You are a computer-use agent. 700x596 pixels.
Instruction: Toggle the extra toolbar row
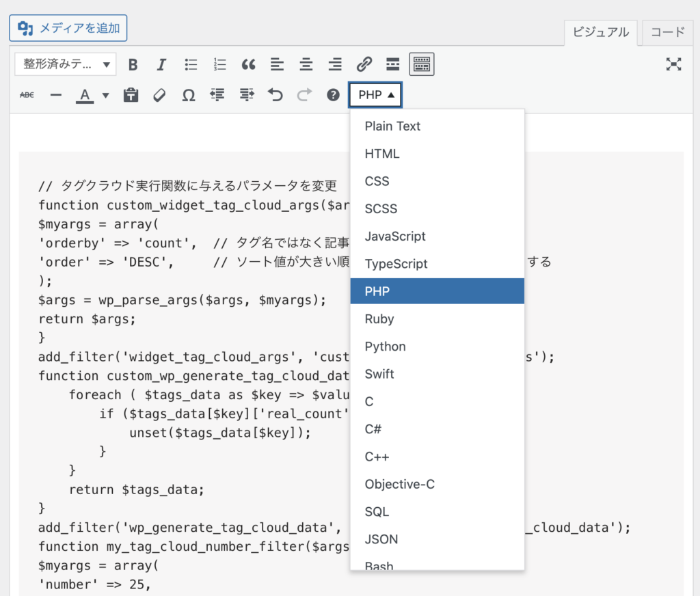(x=421, y=64)
